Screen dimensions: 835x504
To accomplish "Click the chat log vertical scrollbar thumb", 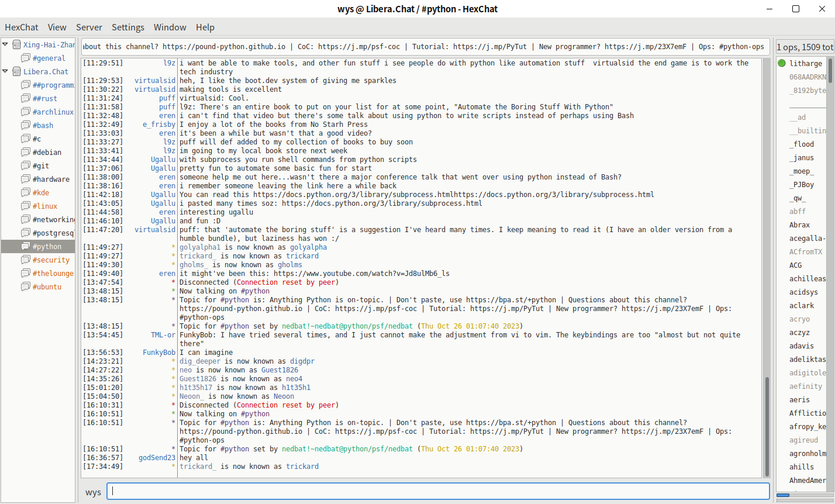I will click(x=767, y=426).
